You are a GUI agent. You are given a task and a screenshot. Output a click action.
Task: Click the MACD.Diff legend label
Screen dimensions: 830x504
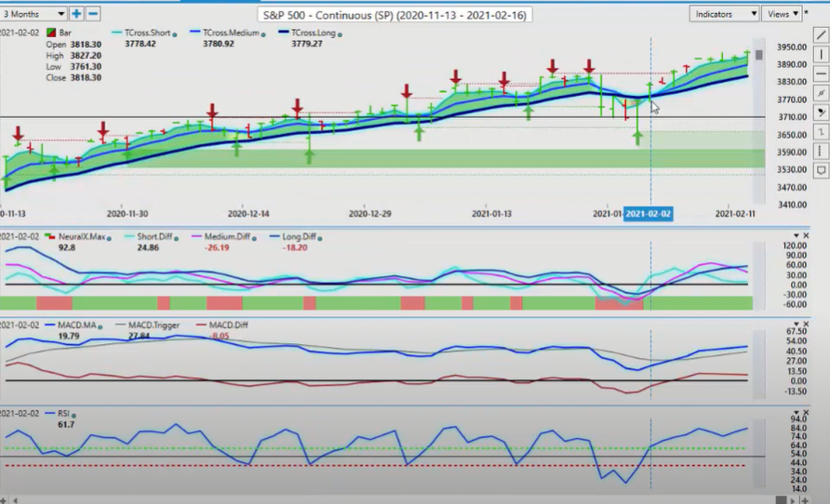coord(228,325)
